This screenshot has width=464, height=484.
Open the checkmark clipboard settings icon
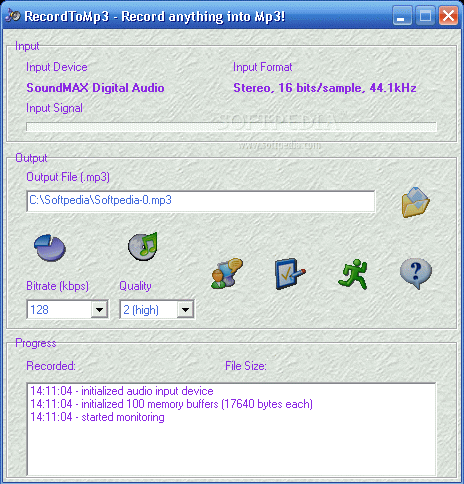tap(290, 273)
